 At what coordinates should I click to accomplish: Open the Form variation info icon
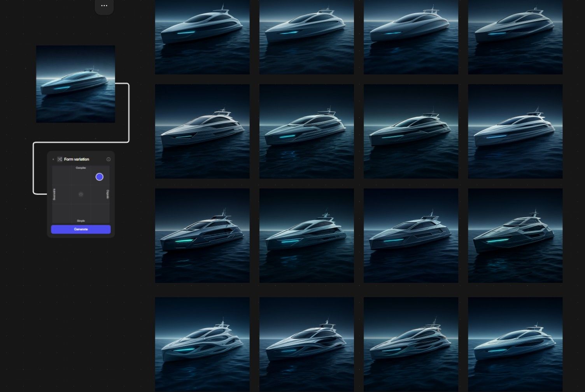(109, 159)
